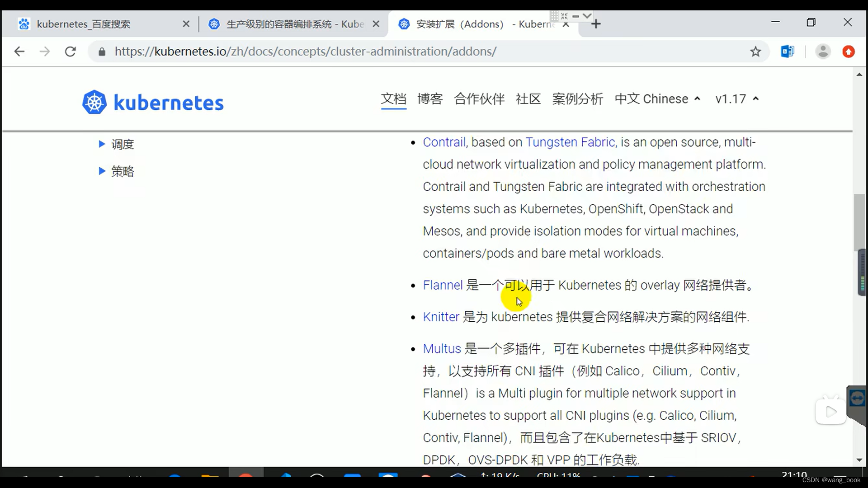868x488 pixels.
Task: Open the Tungsten Fabric link
Action: tap(570, 142)
